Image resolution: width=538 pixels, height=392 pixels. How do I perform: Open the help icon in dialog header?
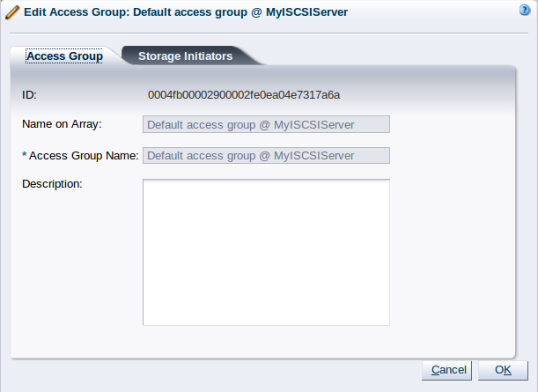(524, 11)
